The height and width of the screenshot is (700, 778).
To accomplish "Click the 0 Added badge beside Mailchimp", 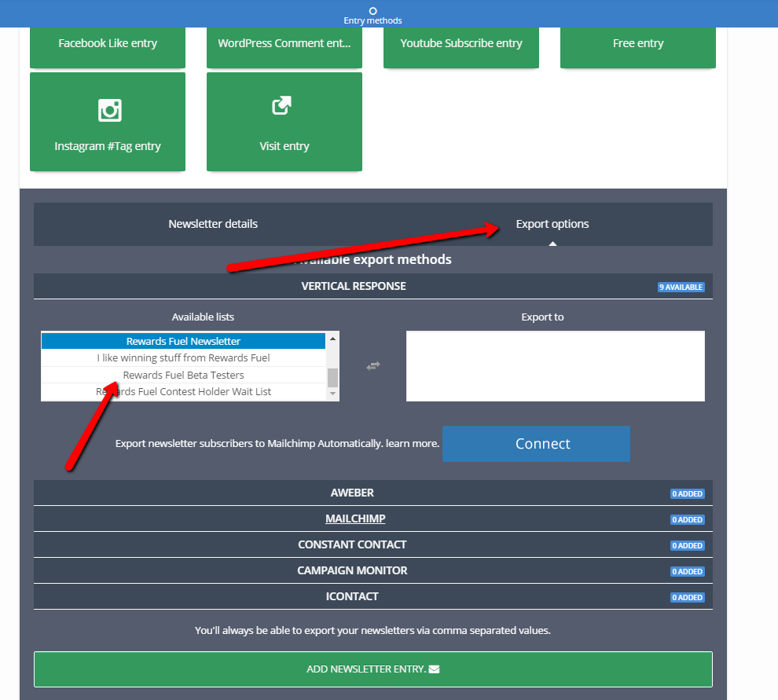I will pos(687,519).
